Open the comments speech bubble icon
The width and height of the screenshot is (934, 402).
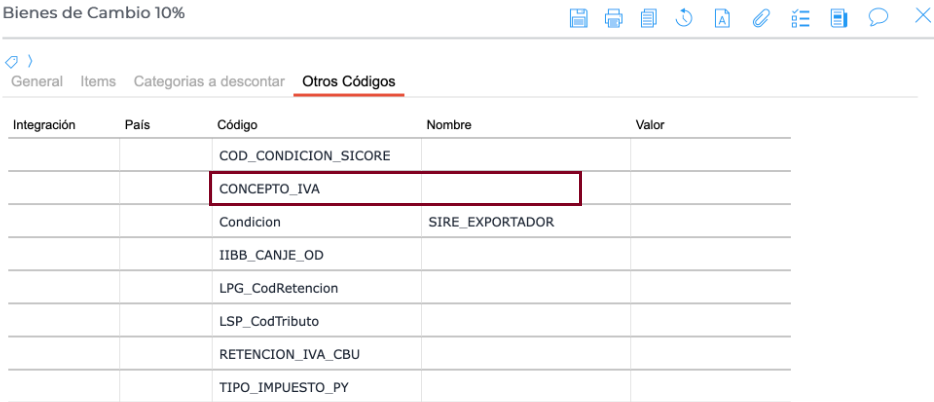point(879,17)
